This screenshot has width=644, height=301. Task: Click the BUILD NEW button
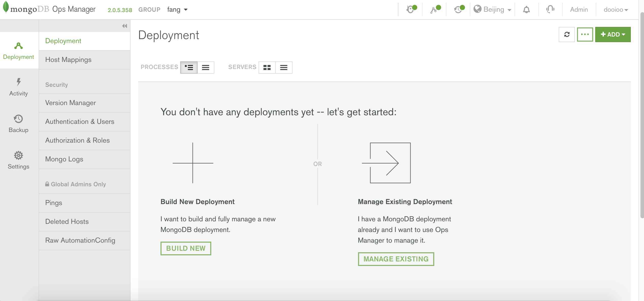click(x=186, y=248)
